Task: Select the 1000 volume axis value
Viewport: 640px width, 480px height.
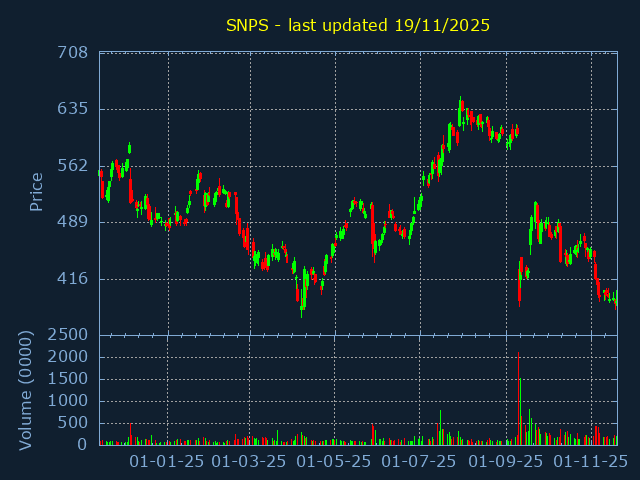Action: [x=66, y=401]
